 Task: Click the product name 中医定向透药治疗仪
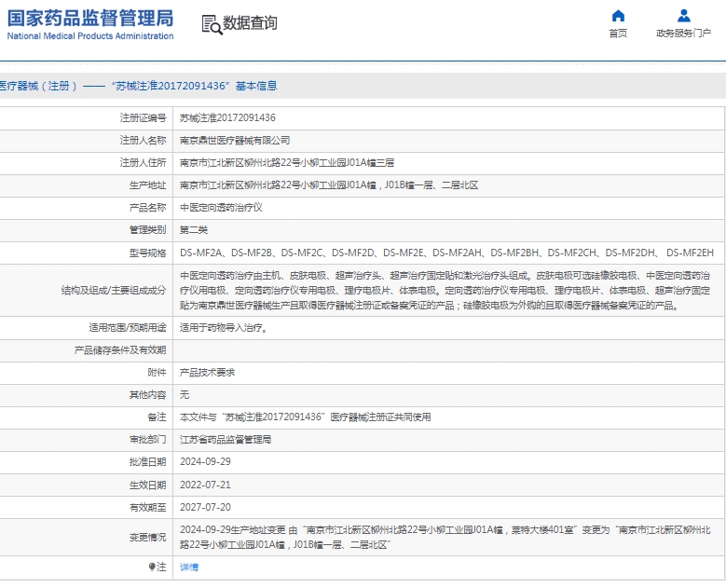pyautogui.click(x=221, y=208)
